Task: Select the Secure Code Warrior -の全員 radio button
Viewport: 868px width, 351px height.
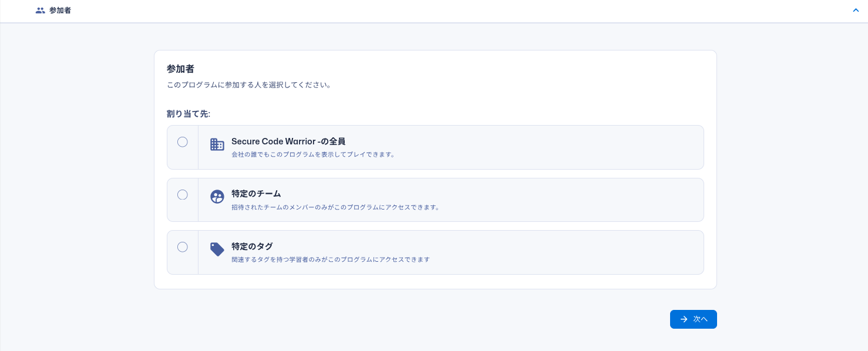Action: (183, 142)
